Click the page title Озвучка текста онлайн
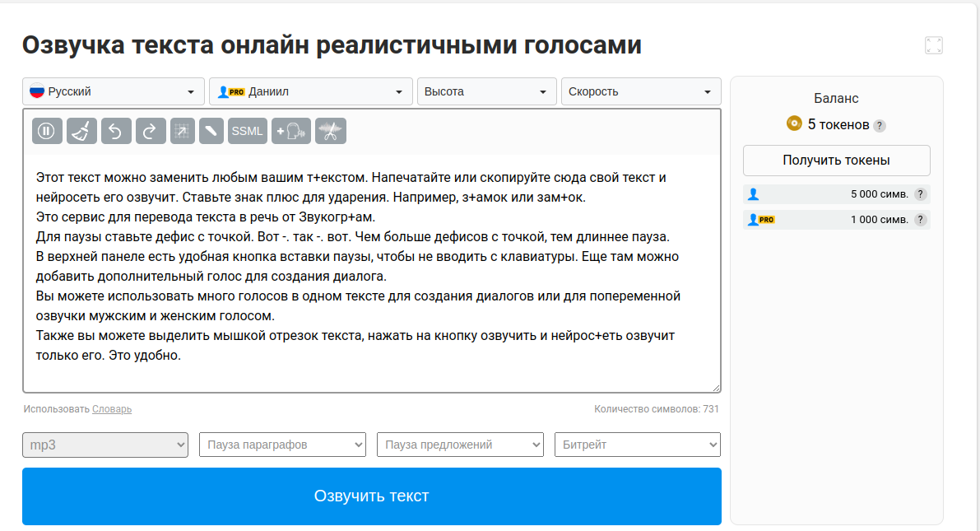The image size is (980, 531). coord(332,45)
